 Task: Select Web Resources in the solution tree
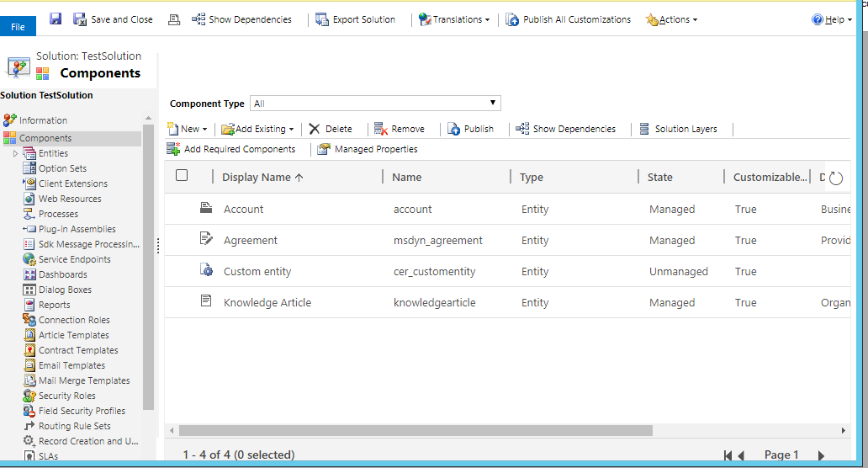pyautogui.click(x=70, y=199)
